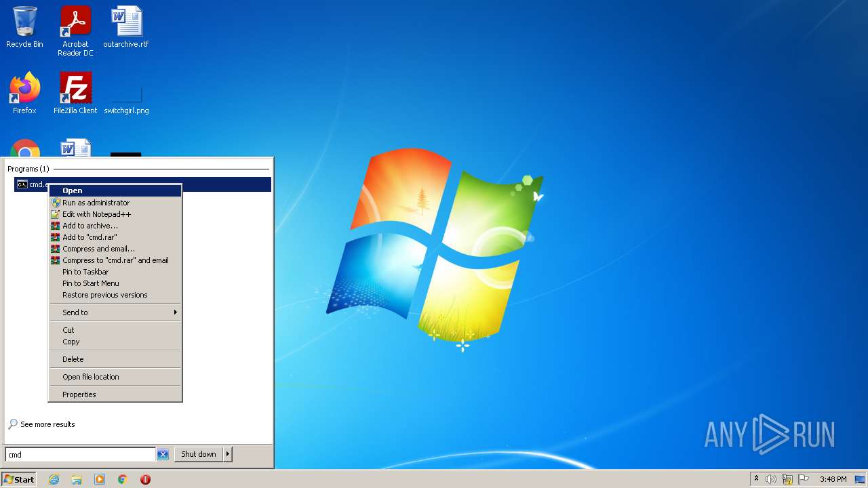
Task: Select Delete in the context menu
Action: [115, 359]
